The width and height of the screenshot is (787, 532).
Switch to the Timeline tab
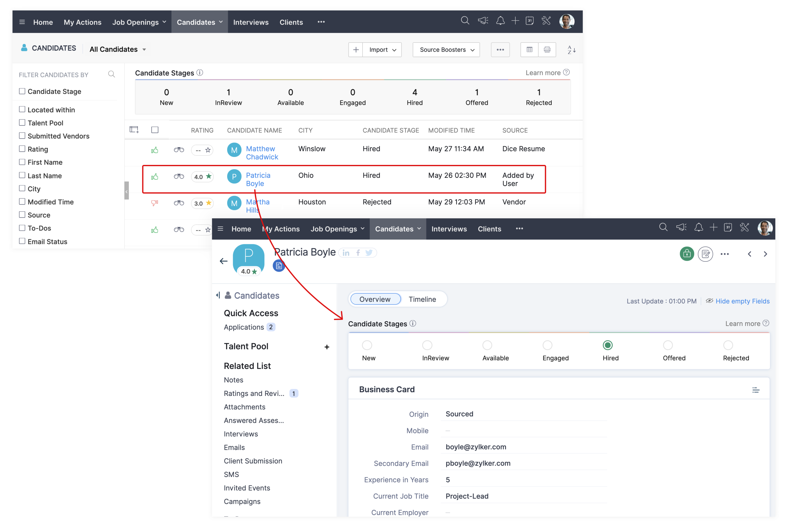422,299
